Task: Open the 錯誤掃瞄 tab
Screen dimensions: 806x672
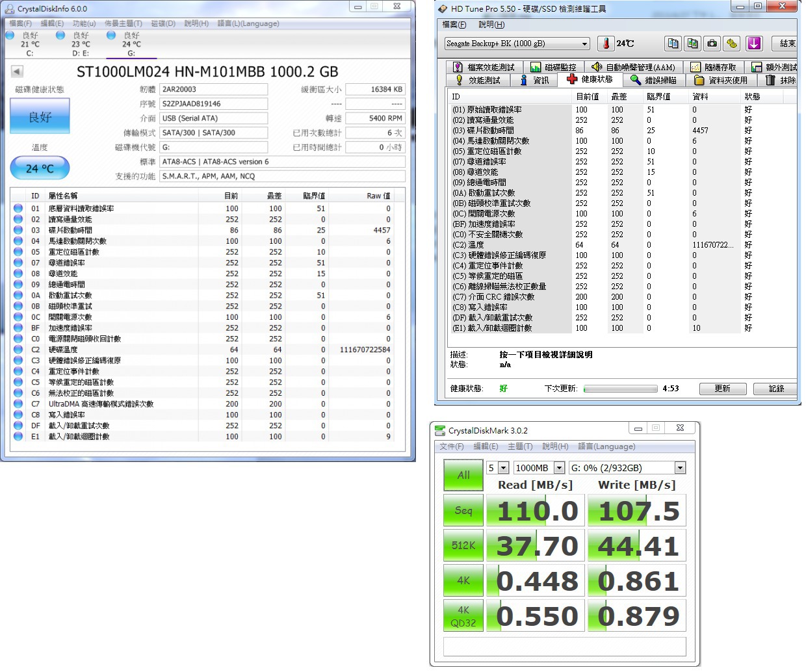Action: pos(655,81)
